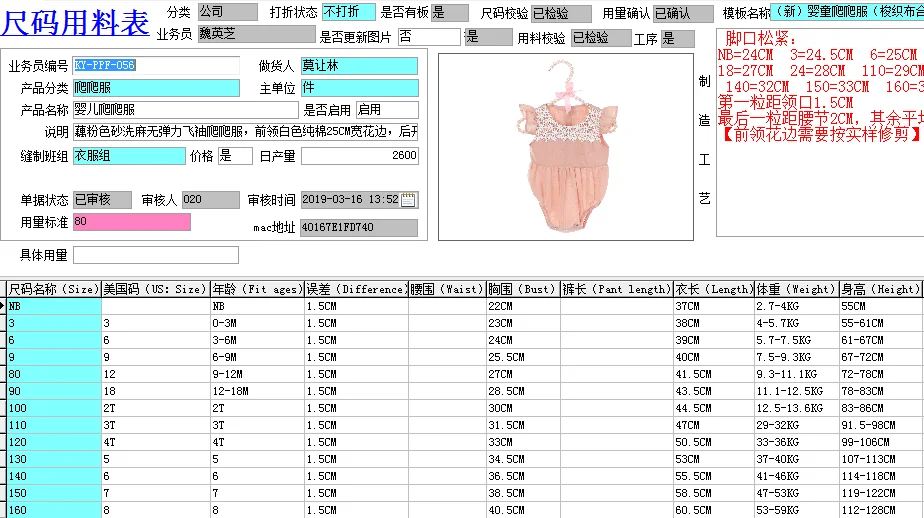Screen dimensions: 924x518
Task: Click the height cell 55-61CM
Action: pyautogui.click(x=882, y=323)
